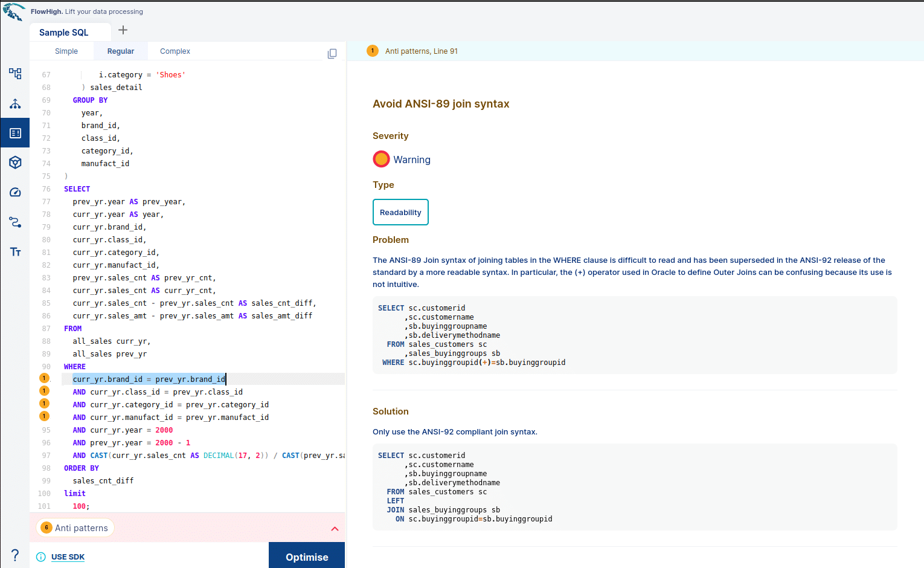Click the info icon beside USE SDK

(41, 557)
